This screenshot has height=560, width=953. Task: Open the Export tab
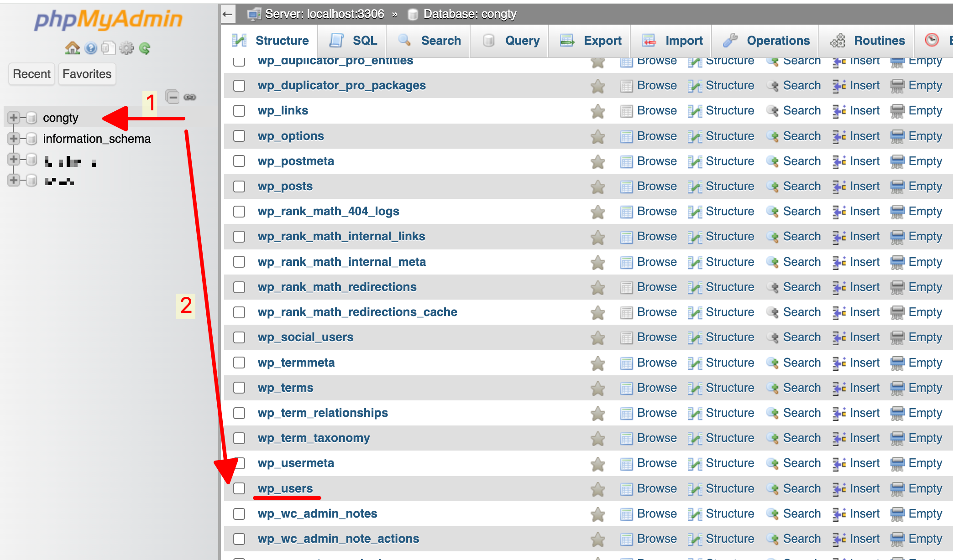click(590, 41)
